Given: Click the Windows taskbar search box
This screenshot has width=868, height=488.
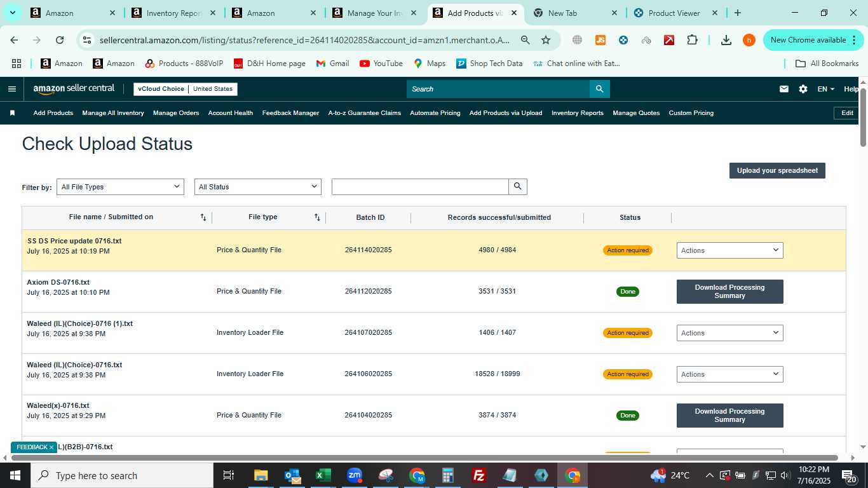Looking at the screenshot, I should coord(122,475).
